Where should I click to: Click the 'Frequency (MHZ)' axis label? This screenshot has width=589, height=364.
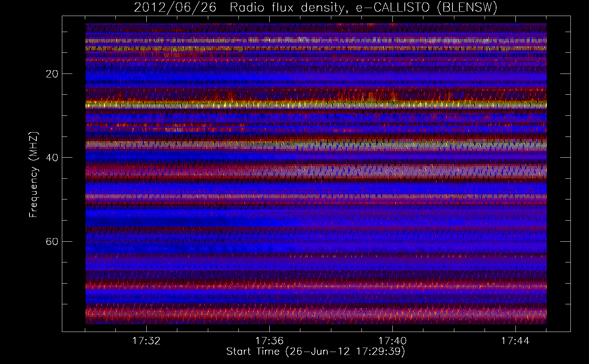click(x=33, y=175)
